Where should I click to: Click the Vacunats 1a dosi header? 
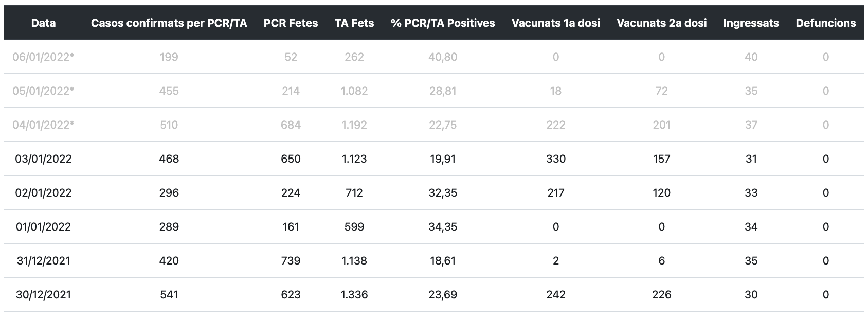point(556,23)
